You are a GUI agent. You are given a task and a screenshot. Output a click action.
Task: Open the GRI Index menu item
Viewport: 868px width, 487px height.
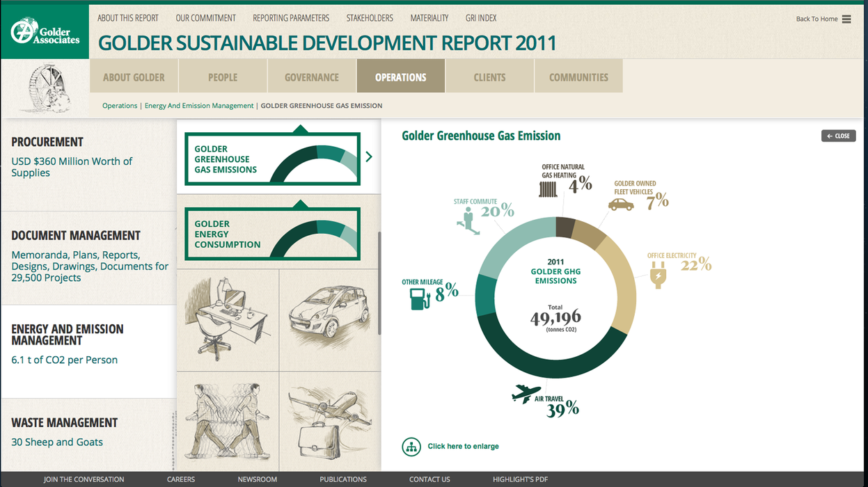tap(482, 18)
